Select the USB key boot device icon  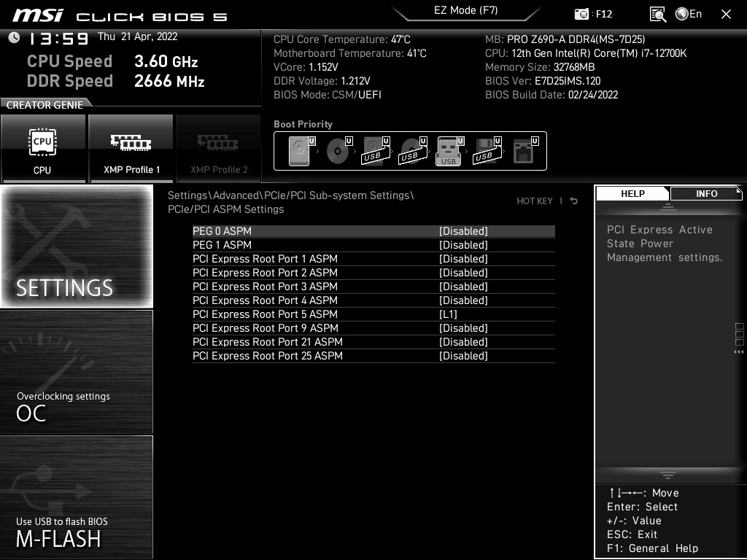(449, 151)
